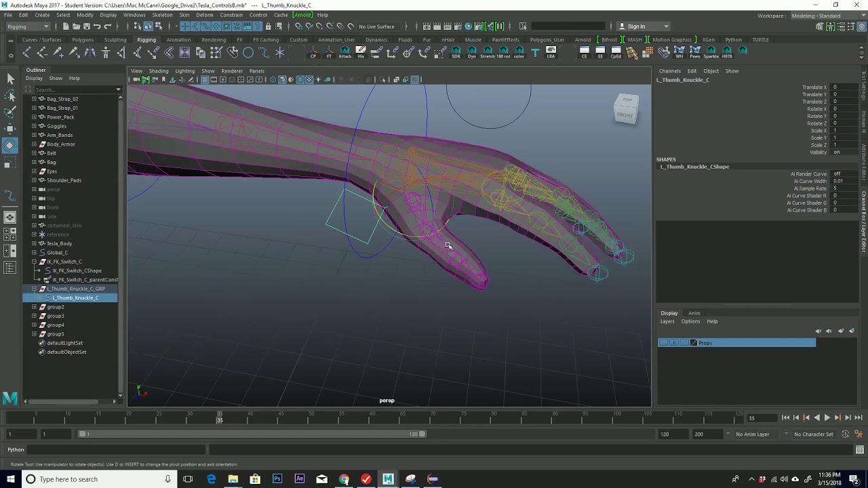
Task: Open the Skeleton menu
Action: click(162, 15)
